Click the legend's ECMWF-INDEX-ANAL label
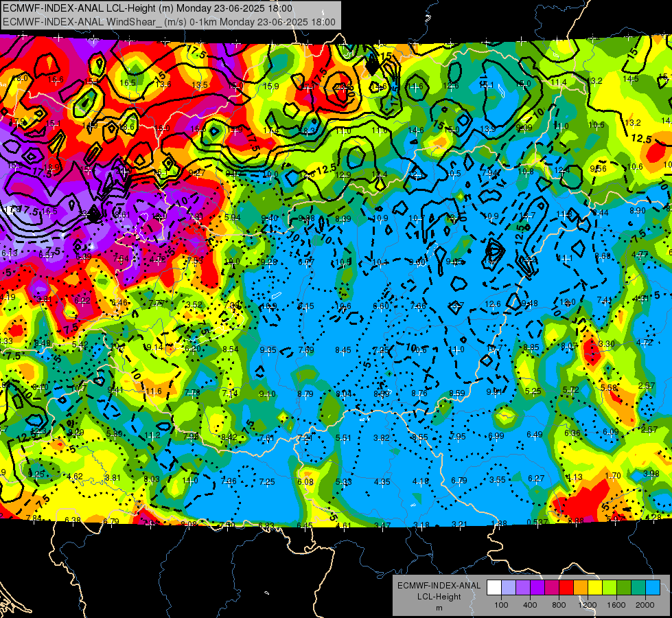This screenshot has height=618, width=672. click(x=439, y=586)
